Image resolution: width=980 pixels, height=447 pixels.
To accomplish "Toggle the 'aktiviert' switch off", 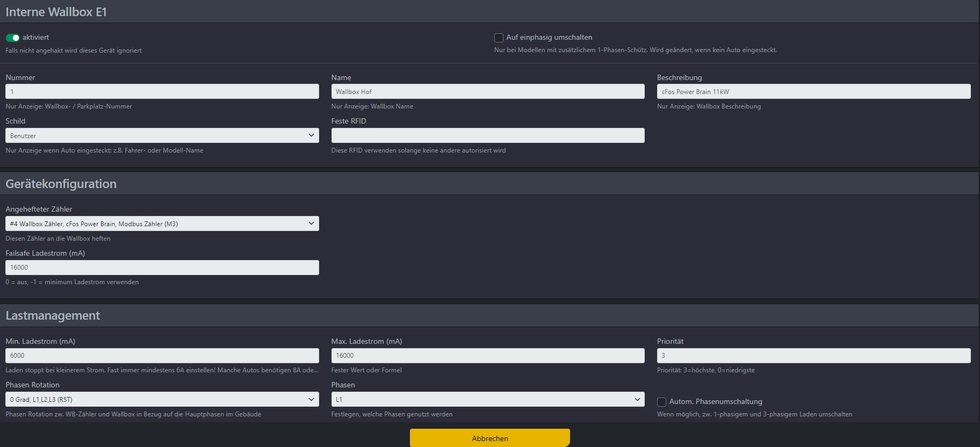I will 12,38.
